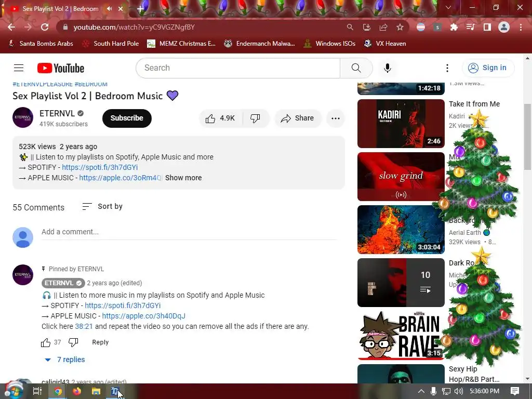Subscribe to ETERNVL channel

tap(127, 118)
